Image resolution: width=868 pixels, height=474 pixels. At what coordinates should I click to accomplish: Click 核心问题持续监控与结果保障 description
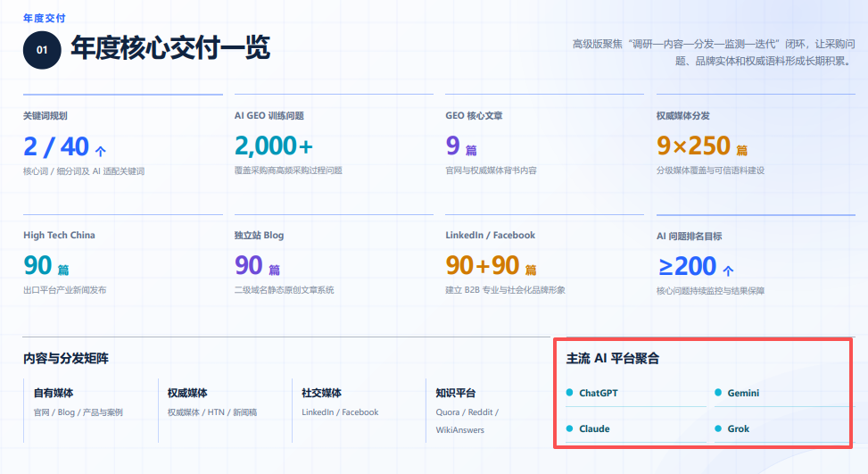click(x=710, y=291)
